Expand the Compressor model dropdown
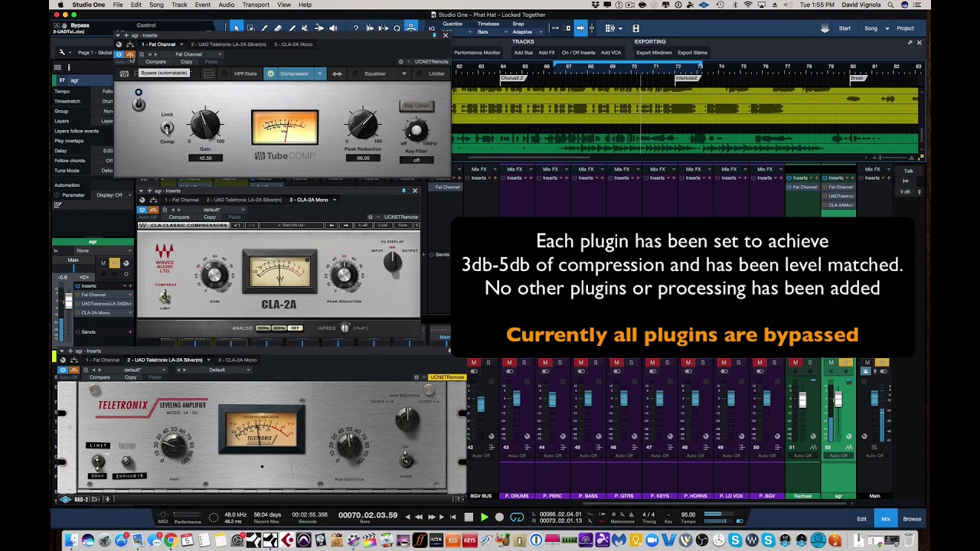The height and width of the screenshot is (551, 980). 319,73
